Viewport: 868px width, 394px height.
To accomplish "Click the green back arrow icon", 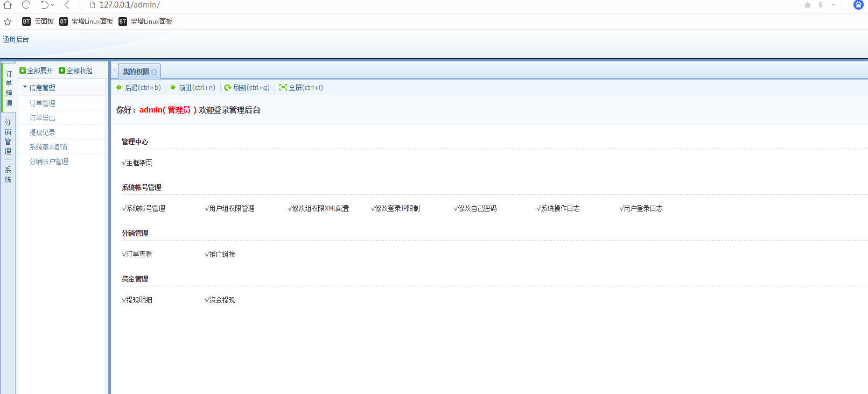I will [119, 87].
